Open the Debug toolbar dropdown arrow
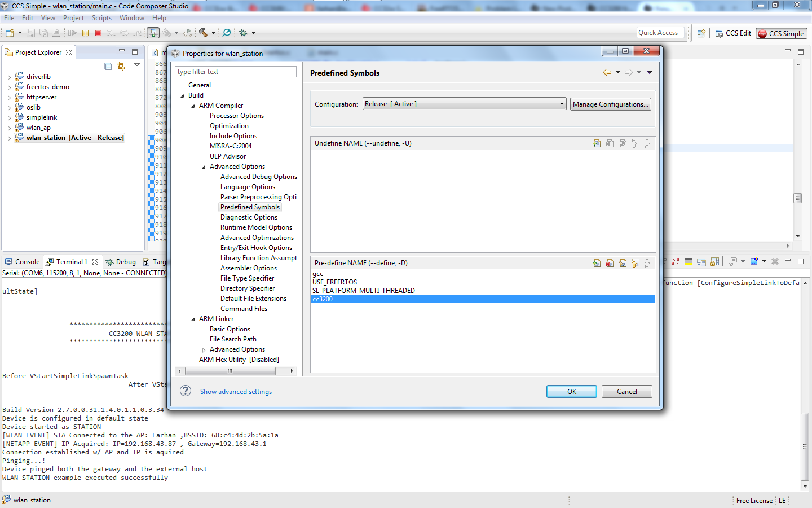Screen dimensions: 812x508 pyautogui.click(x=253, y=33)
